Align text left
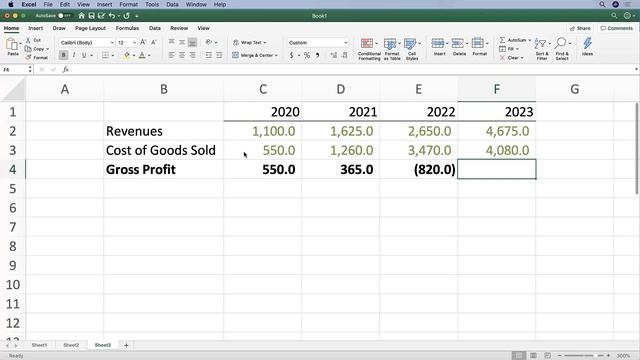Image resolution: width=640 pixels, height=360 pixels. click(171, 55)
